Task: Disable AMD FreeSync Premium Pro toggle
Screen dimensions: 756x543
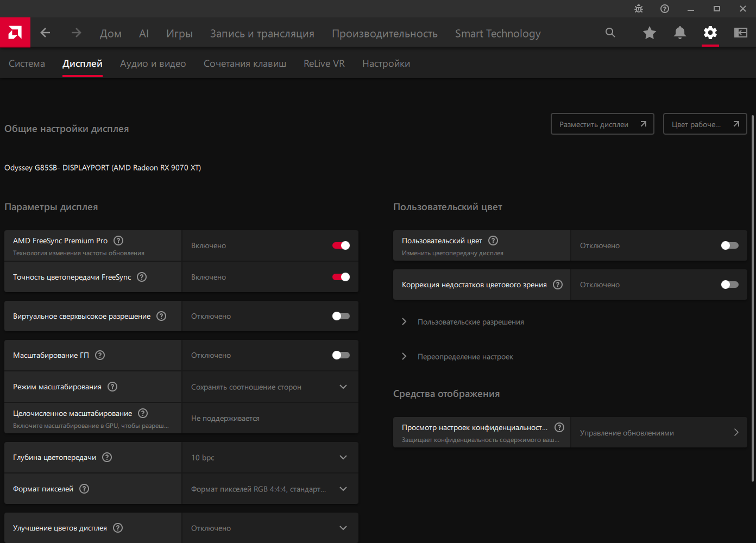Action: [341, 245]
